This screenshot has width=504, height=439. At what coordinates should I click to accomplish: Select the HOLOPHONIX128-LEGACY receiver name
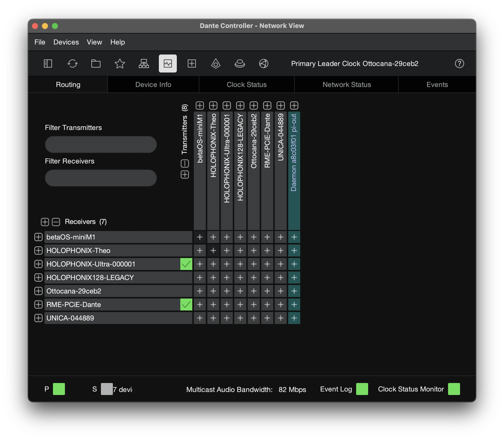90,277
